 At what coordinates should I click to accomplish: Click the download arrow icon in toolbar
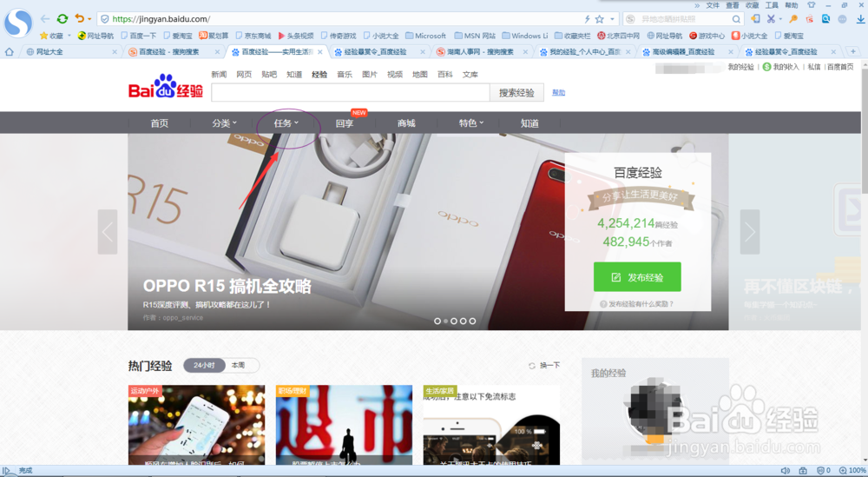click(x=860, y=19)
